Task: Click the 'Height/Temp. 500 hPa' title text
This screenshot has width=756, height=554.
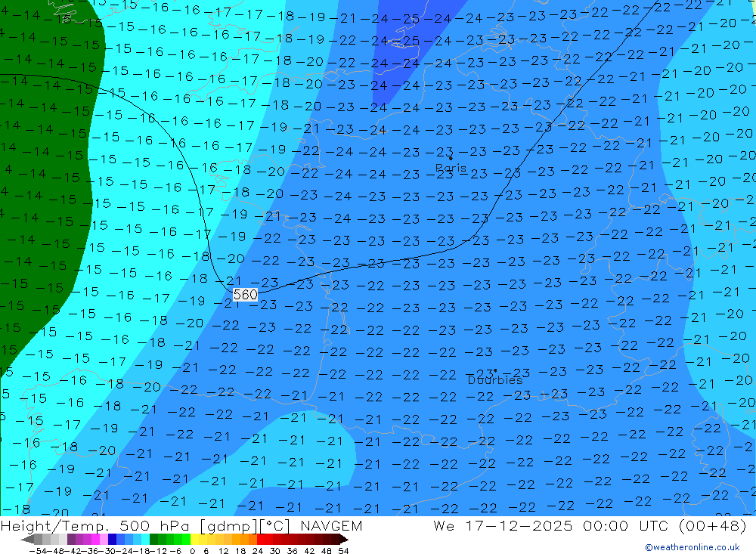Action: pos(97,526)
